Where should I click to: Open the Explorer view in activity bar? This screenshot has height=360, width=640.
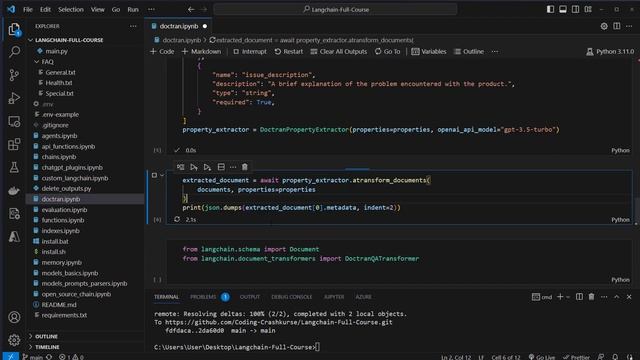pyautogui.click(x=14, y=29)
